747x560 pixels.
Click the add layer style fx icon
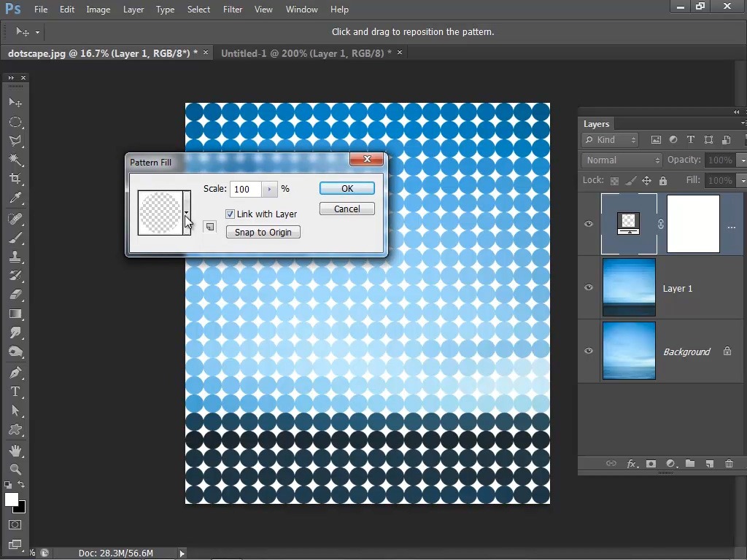pyautogui.click(x=632, y=464)
